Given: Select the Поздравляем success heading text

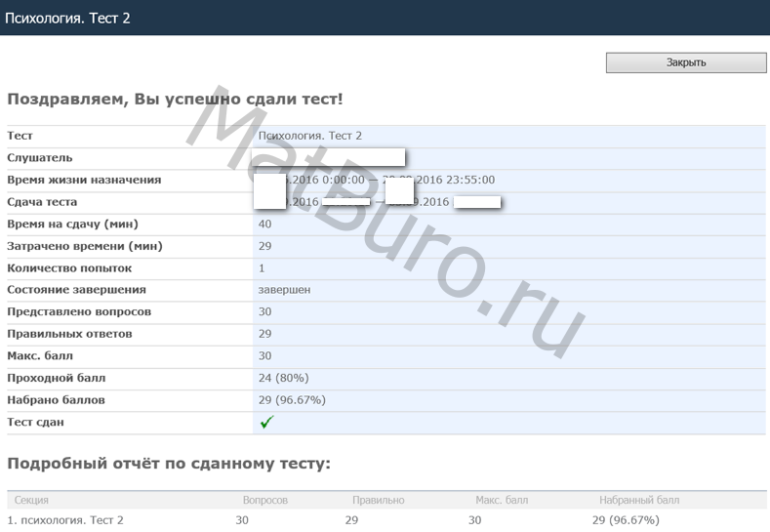Looking at the screenshot, I should (175, 100).
